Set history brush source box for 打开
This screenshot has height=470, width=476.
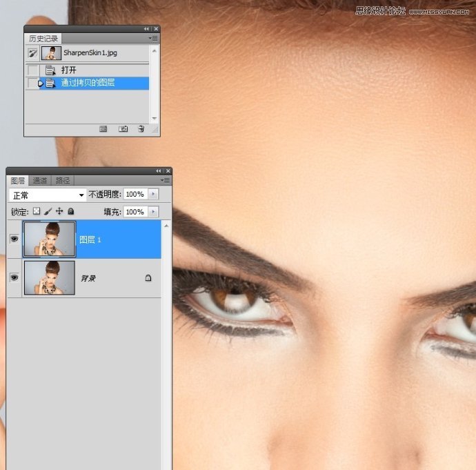tap(32, 70)
